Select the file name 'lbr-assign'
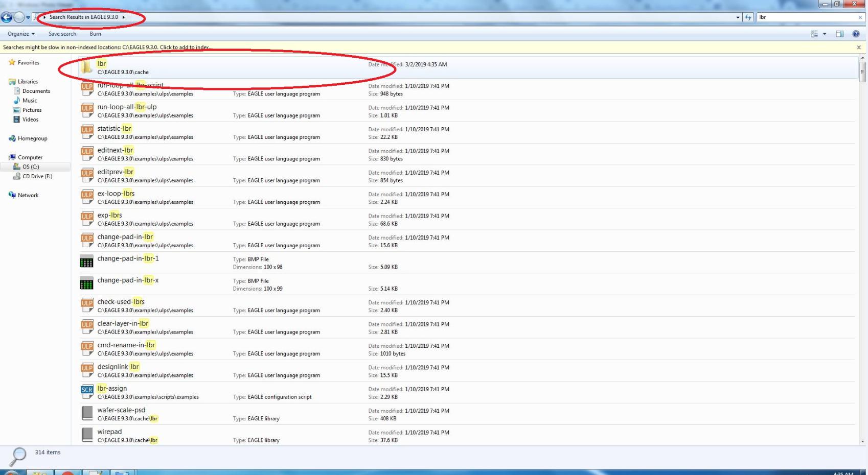 [x=112, y=389]
